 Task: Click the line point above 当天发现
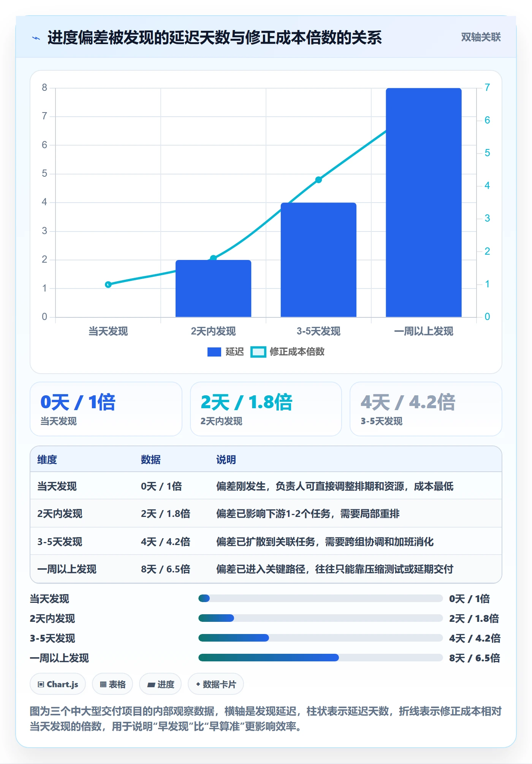coord(108,284)
